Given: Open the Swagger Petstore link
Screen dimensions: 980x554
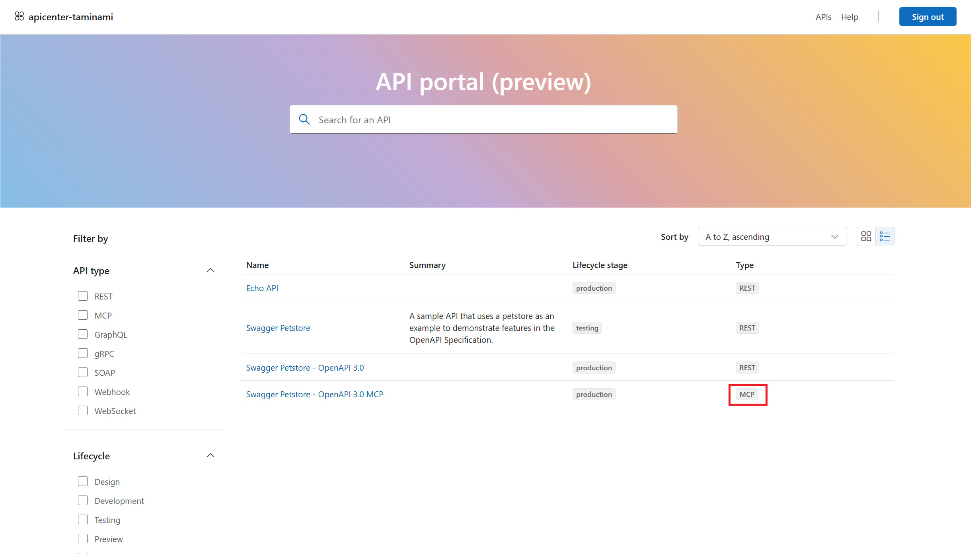Looking at the screenshot, I should point(278,328).
